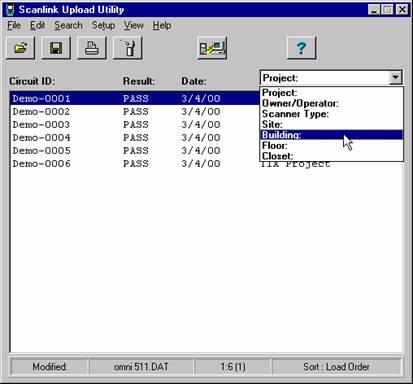This screenshot has width=413, height=384.
Task: Click the scanner settings toolbar icon
Action: 128,48
